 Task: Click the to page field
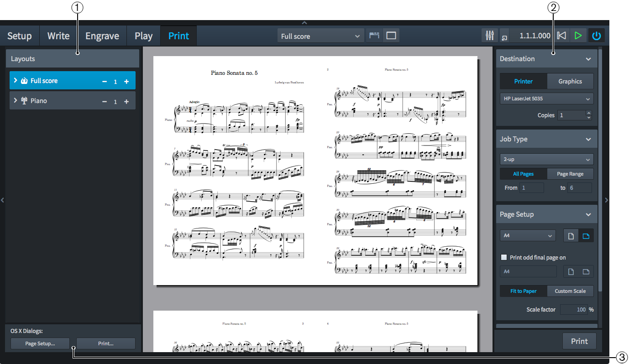pos(580,187)
